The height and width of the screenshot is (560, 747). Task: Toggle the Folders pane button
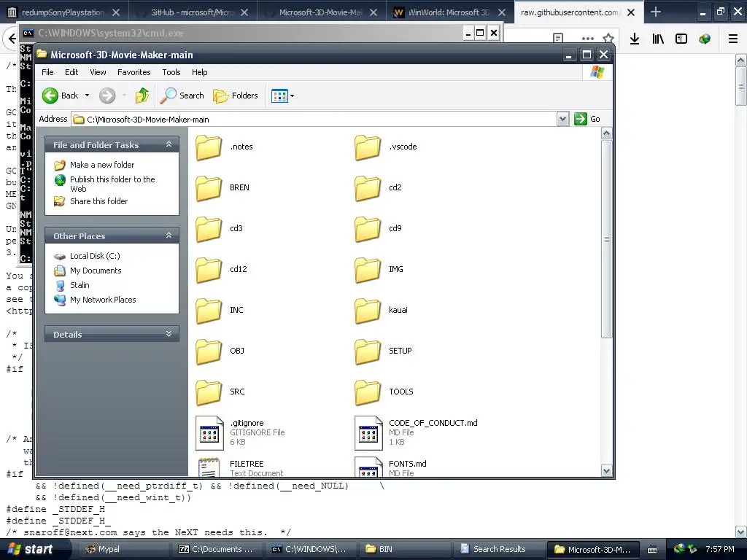click(236, 96)
